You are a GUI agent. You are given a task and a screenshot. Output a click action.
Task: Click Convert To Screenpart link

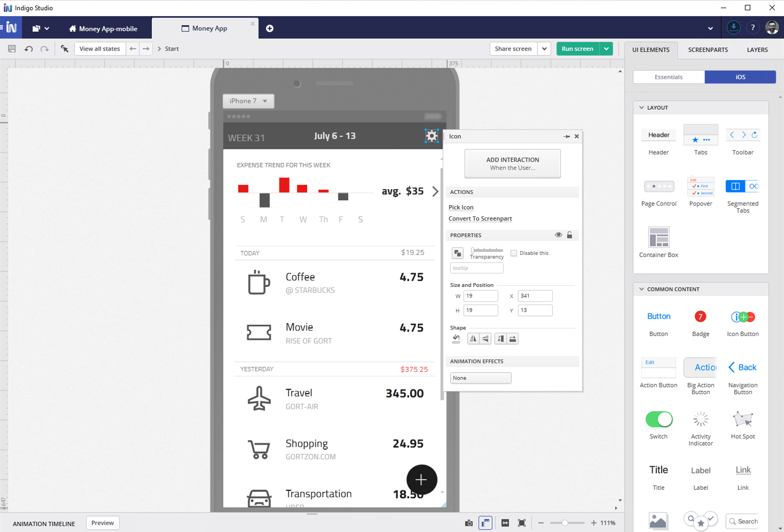(480, 219)
